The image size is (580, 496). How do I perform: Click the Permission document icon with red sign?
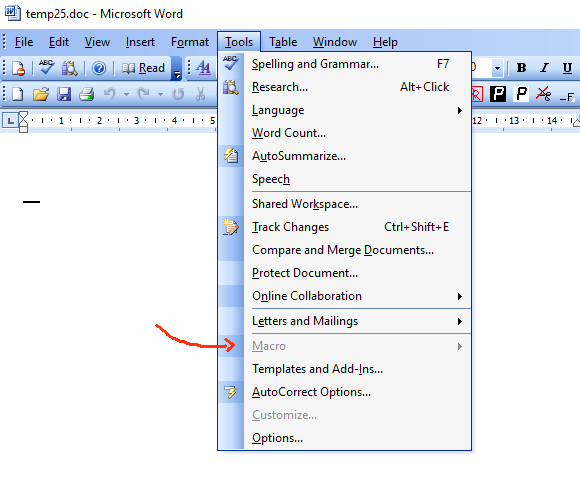18,68
